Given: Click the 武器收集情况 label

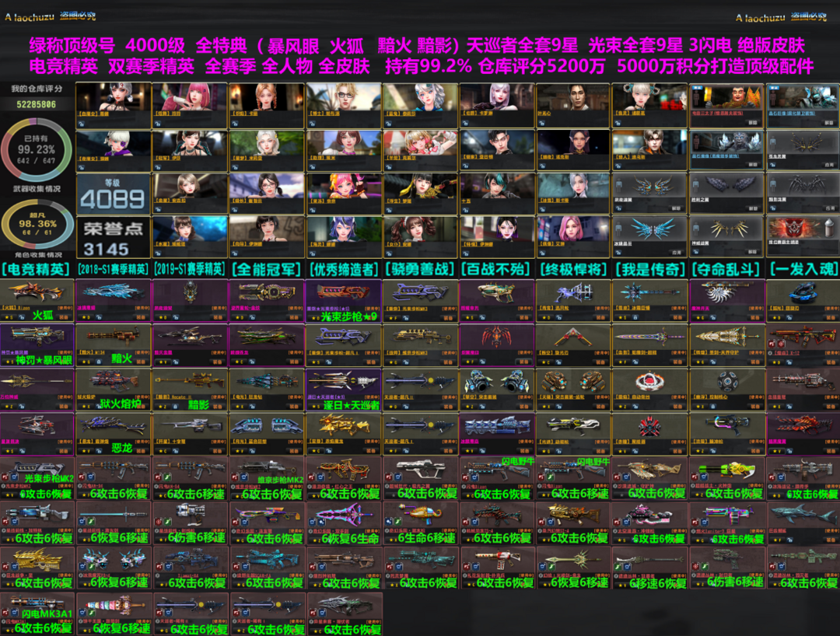Looking at the screenshot, I should tap(37, 189).
